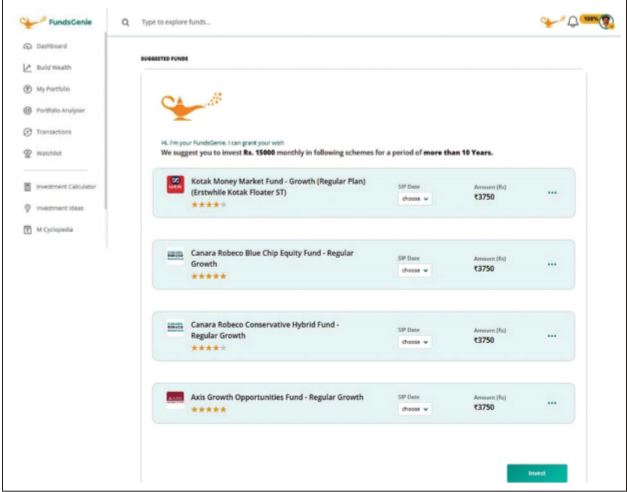Open Canara Robeco Blue Chip Equity Fund name
627x492 pixels.
point(272,258)
